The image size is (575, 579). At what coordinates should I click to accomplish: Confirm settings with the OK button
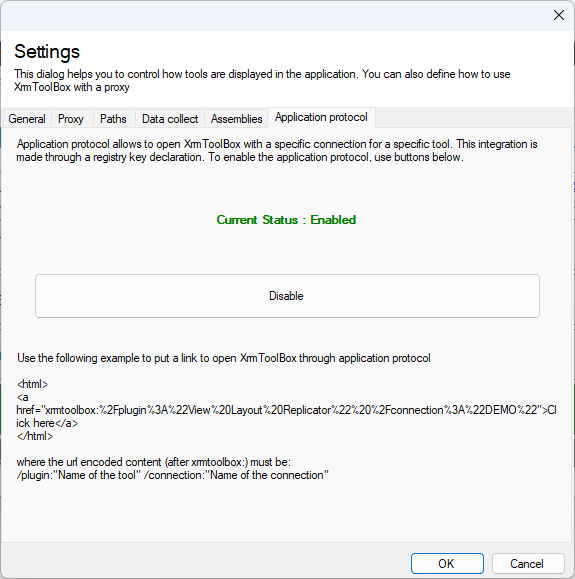[447, 563]
